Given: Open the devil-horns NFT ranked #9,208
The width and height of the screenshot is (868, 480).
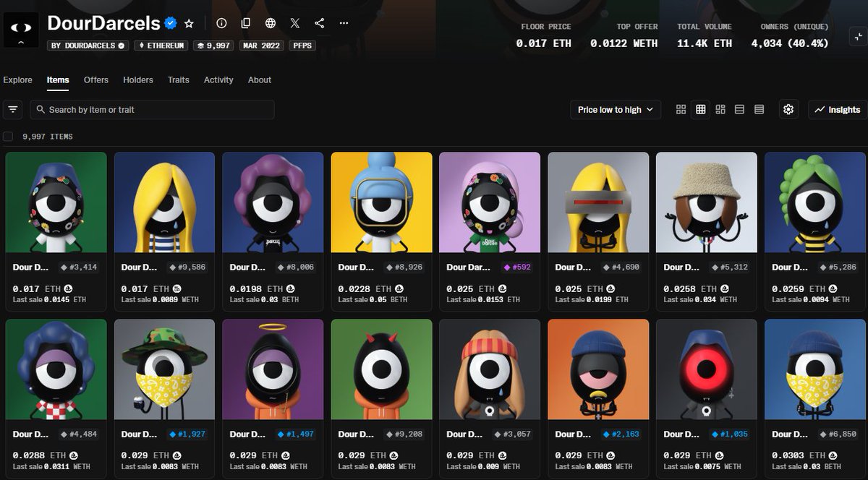Looking at the screenshot, I should pos(381,369).
